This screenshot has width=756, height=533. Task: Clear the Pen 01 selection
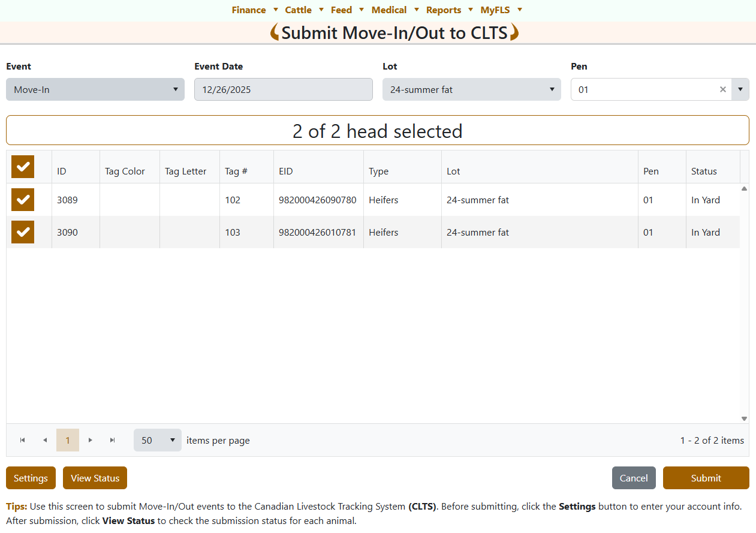[x=722, y=89]
